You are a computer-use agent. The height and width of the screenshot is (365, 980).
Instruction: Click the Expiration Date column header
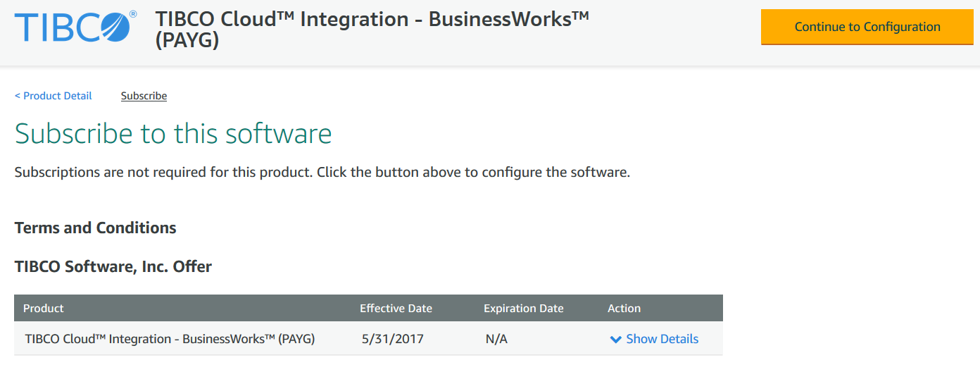523,308
